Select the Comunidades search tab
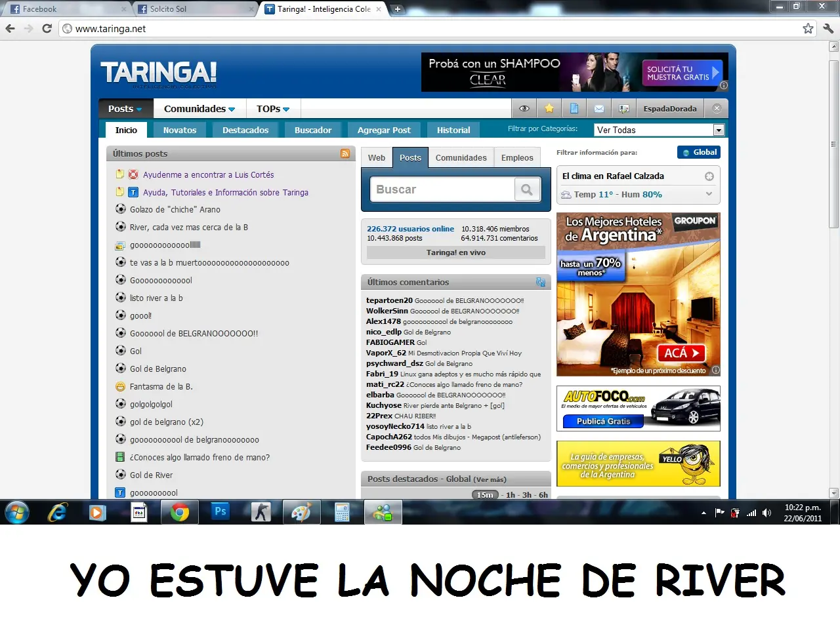 461,158
